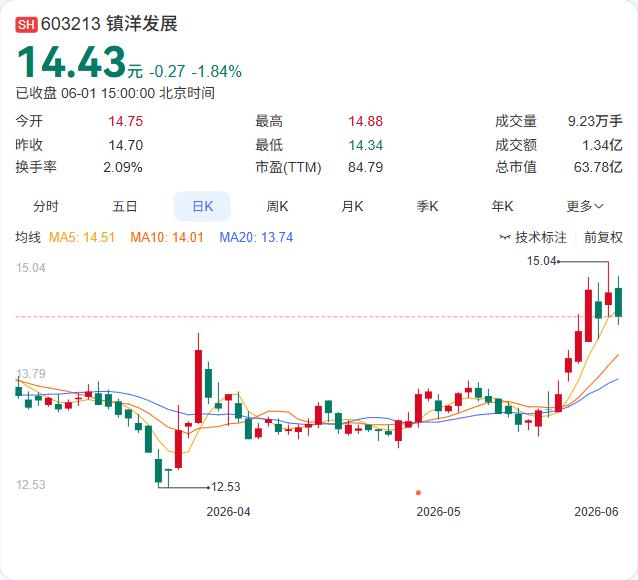Switch to the 分时 chart tab

click(46, 206)
